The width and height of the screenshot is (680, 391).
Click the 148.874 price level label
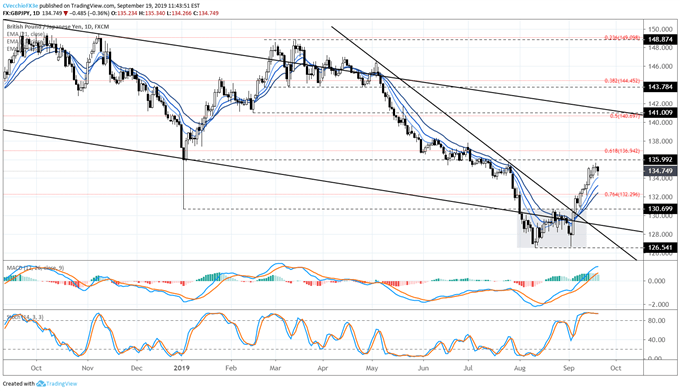pyautogui.click(x=660, y=39)
